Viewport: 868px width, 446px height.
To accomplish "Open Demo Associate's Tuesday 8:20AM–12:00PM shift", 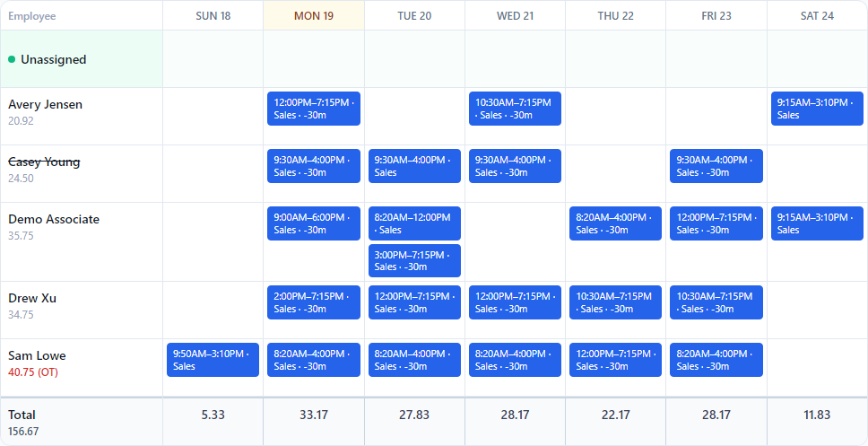I will pos(414,223).
